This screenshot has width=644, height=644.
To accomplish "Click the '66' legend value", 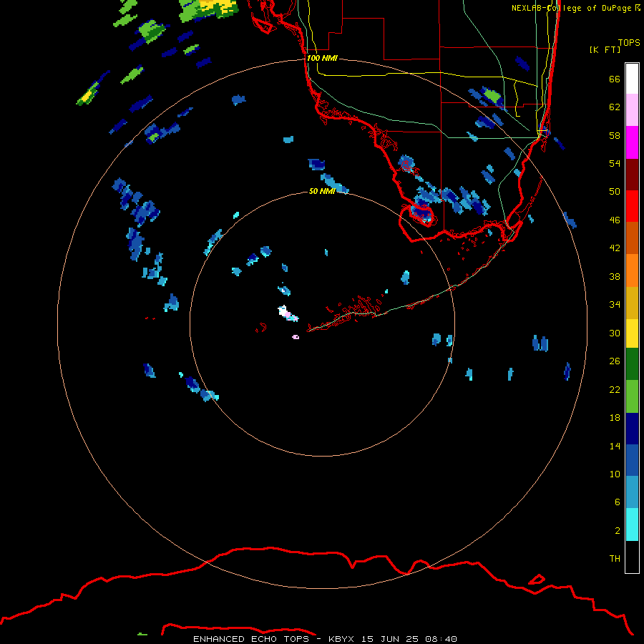I will 615,79.
